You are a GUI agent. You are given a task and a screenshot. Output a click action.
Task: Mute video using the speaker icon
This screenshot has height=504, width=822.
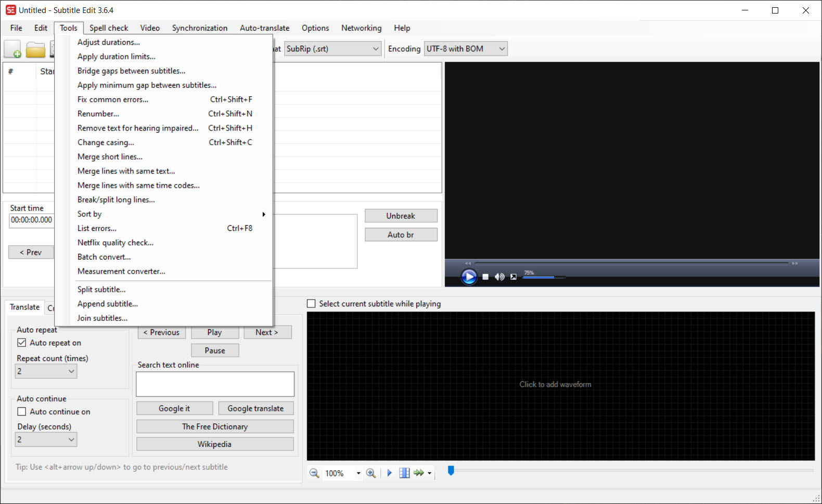coord(499,277)
